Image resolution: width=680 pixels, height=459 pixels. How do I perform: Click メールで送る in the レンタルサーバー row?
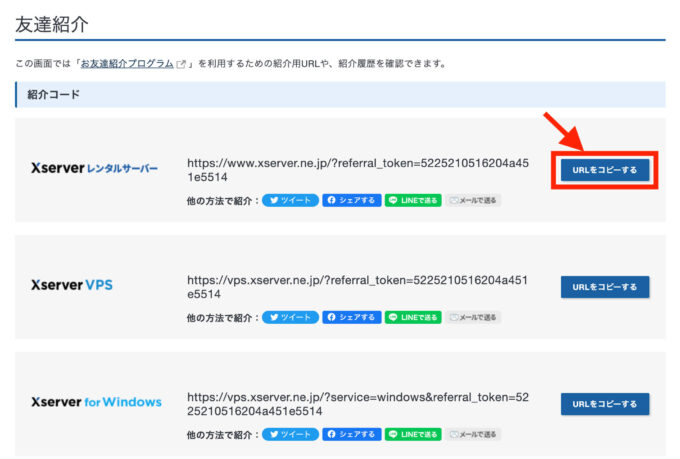[x=473, y=200]
